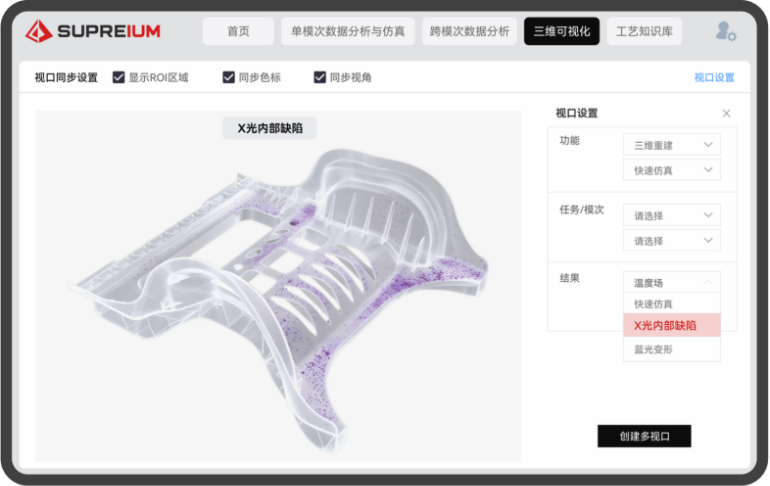This screenshot has height=486, width=770.
Task: Open second 请选择 modality dropdown
Action: click(x=671, y=240)
